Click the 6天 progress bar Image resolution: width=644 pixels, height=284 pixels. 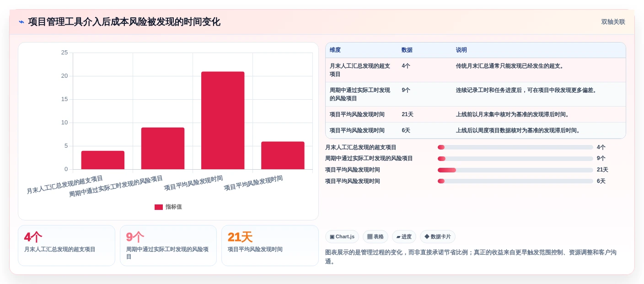(x=515, y=181)
